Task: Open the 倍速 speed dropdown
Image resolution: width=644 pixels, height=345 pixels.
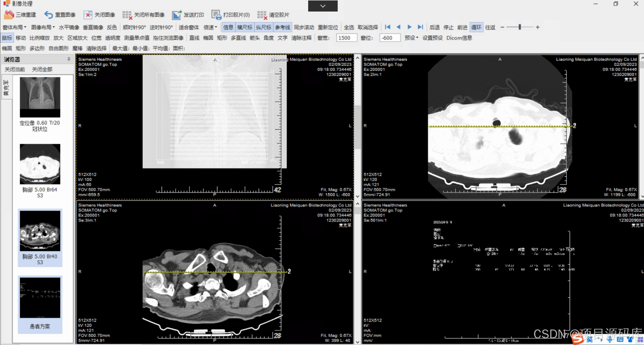Action: [x=210, y=27]
